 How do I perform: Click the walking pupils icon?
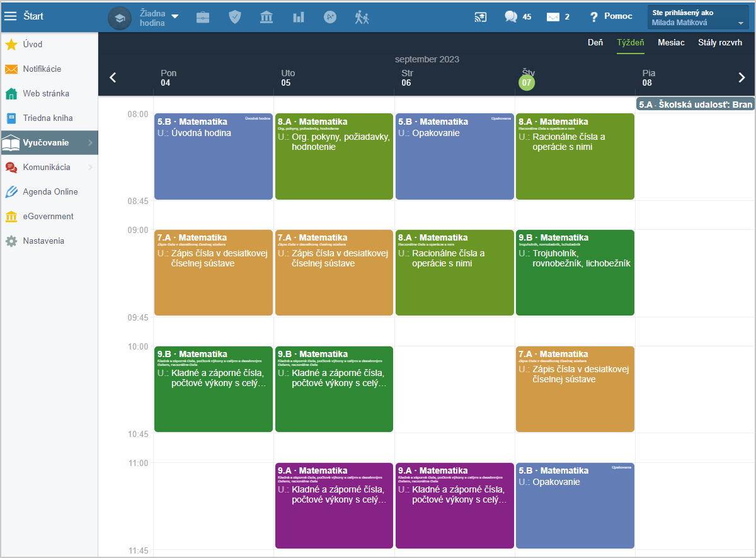click(362, 17)
